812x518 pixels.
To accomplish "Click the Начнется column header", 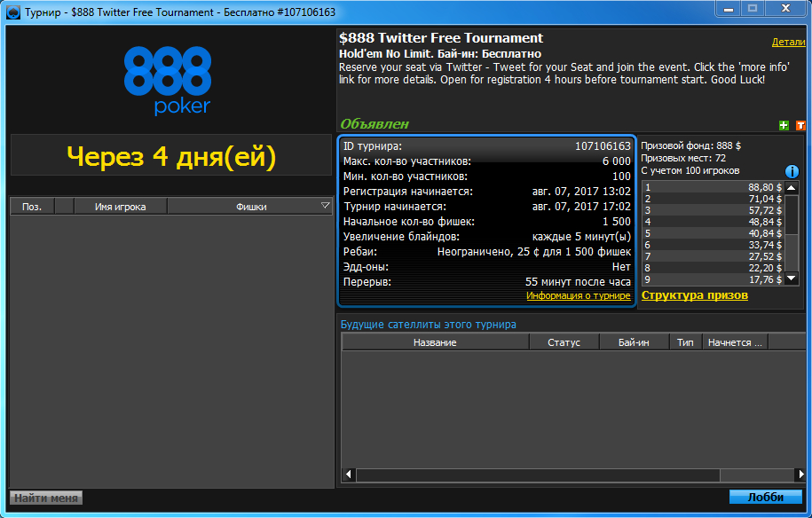I will coord(735,342).
